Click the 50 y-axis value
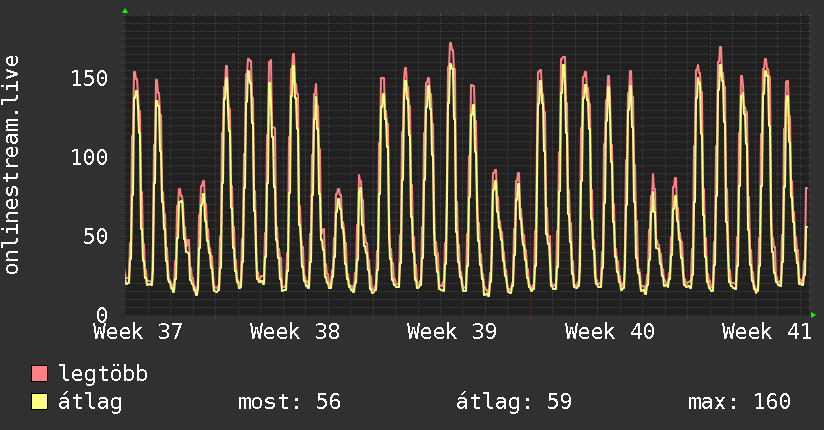 click(96, 237)
